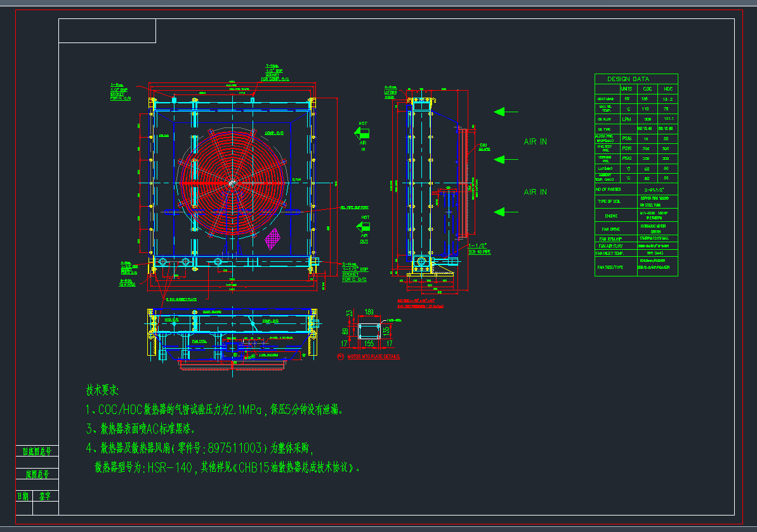Click the 189 dimension text
Viewport: 757px width, 532px height.
pos(369,312)
